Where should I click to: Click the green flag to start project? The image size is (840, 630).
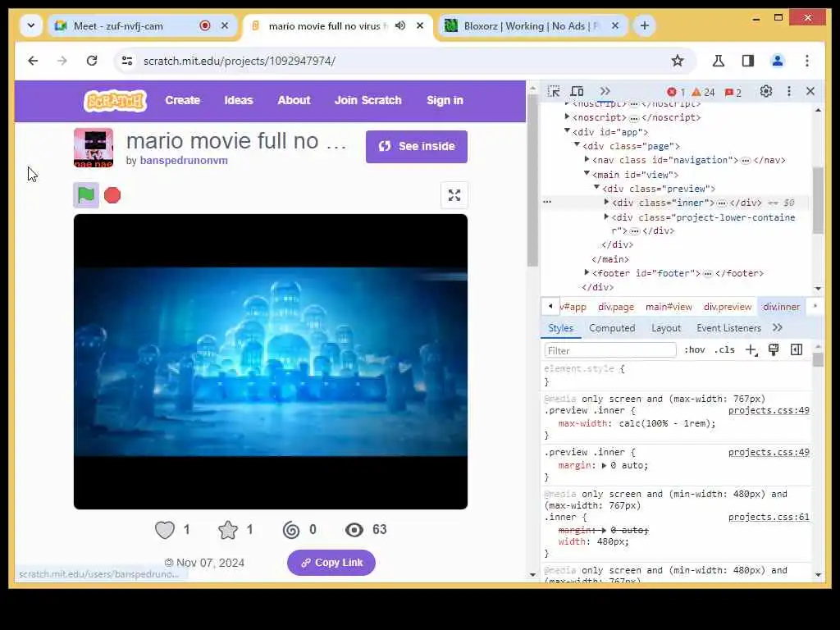[x=85, y=195]
